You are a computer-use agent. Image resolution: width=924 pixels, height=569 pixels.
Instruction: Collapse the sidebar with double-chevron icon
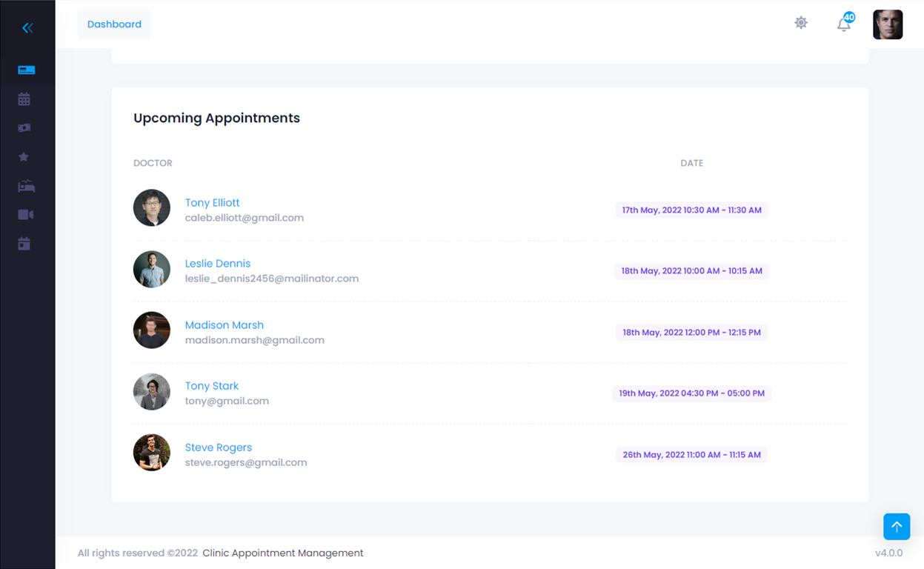coord(27,28)
